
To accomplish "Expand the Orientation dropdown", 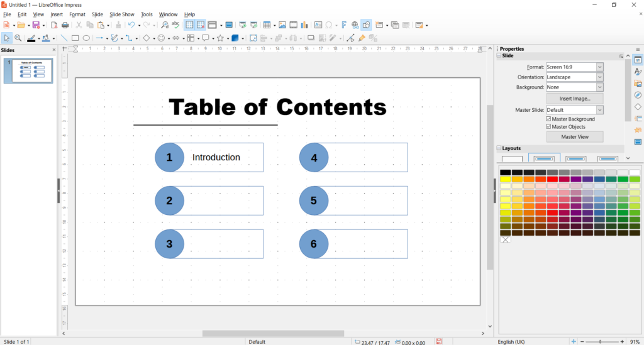I will point(599,77).
